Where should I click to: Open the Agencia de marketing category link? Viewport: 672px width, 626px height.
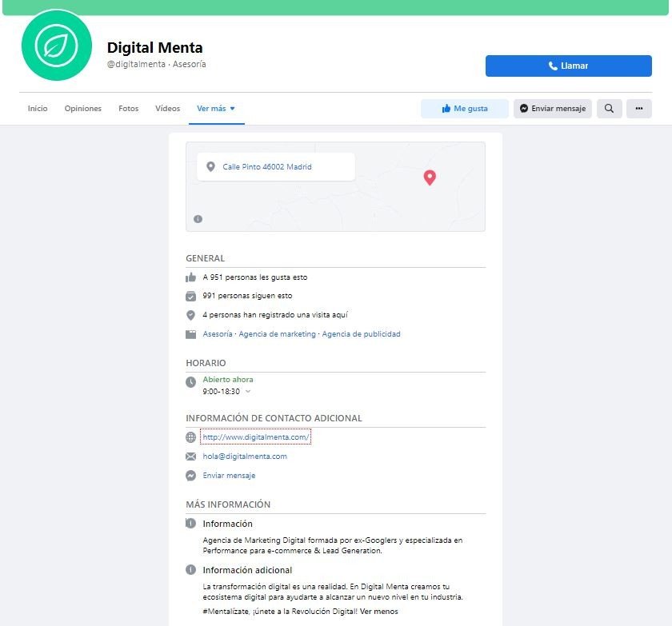tap(277, 334)
